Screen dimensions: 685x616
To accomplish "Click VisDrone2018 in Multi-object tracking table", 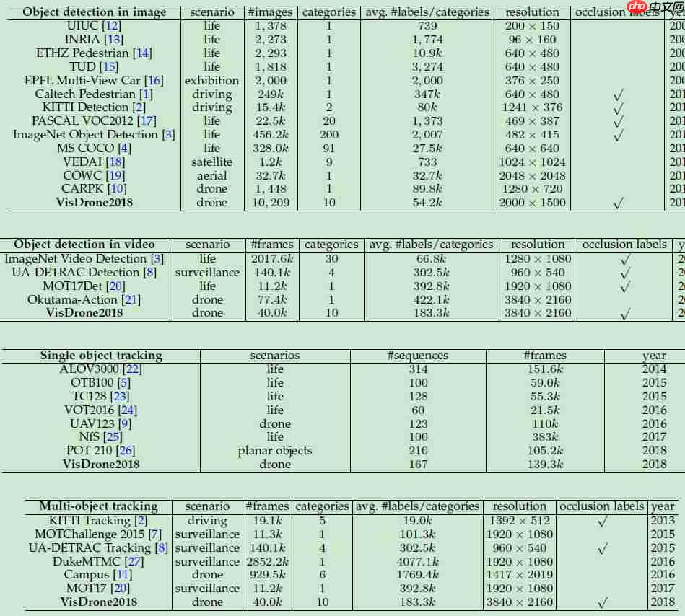I will [x=99, y=602].
